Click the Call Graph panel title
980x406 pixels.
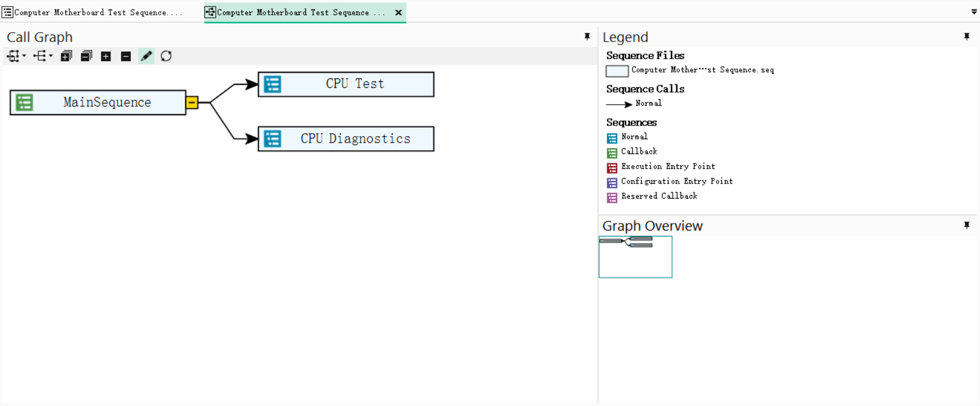pyautogui.click(x=39, y=37)
